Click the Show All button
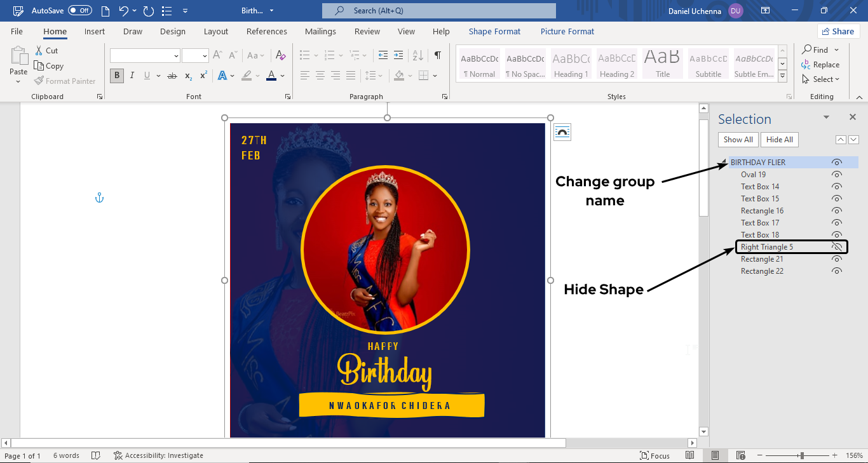Image resolution: width=868 pixels, height=463 pixels. tap(738, 140)
